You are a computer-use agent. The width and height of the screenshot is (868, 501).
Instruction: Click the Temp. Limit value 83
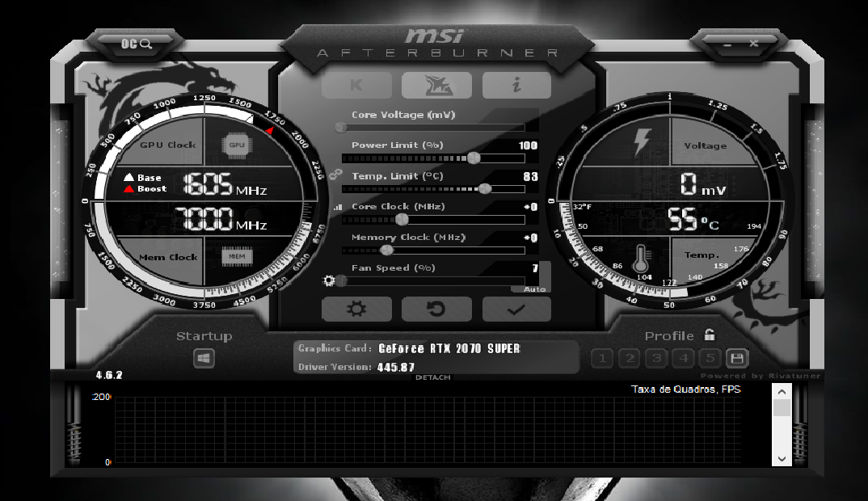(530, 177)
